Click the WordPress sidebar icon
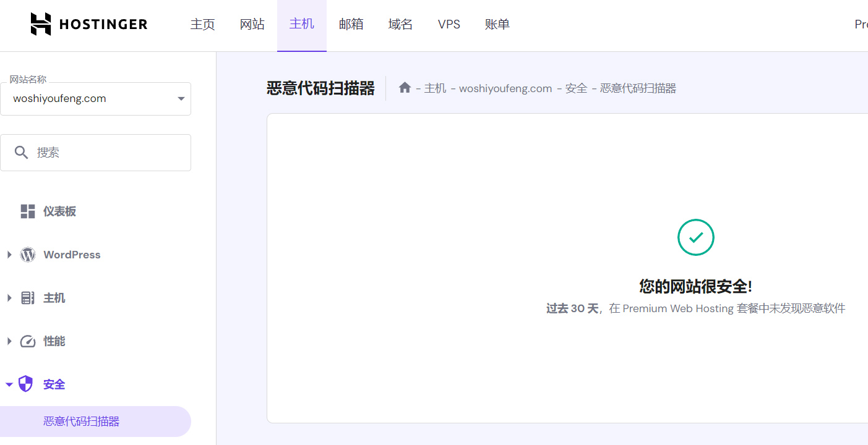Image resolution: width=868 pixels, height=445 pixels. pos(27,254)
